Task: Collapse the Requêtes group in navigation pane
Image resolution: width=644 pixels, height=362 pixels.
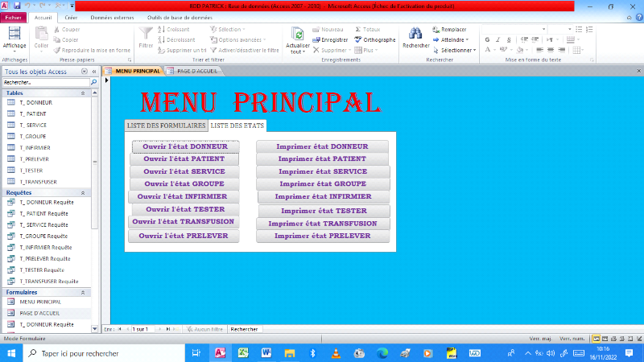Action: click(93, 192)
